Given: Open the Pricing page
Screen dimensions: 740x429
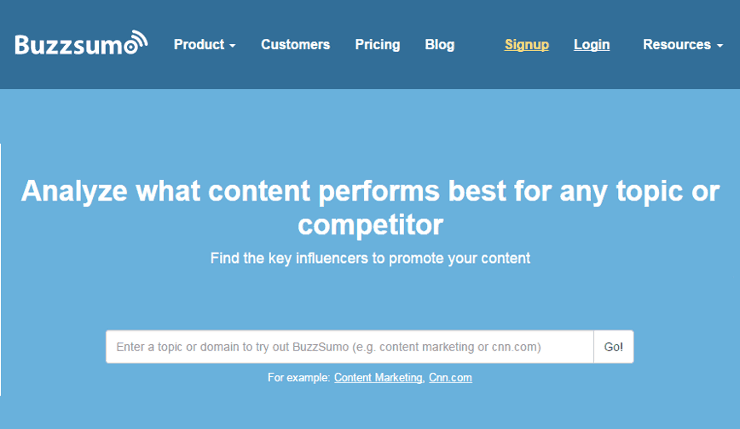Looking at the screenshot, I should click(x=377, y=45).
